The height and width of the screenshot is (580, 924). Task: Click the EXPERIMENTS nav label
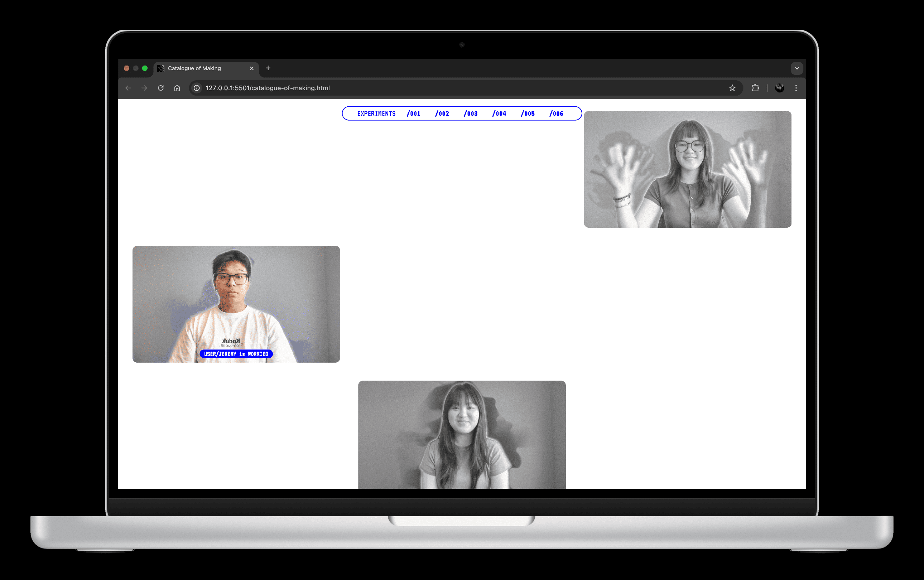(376, 113)
